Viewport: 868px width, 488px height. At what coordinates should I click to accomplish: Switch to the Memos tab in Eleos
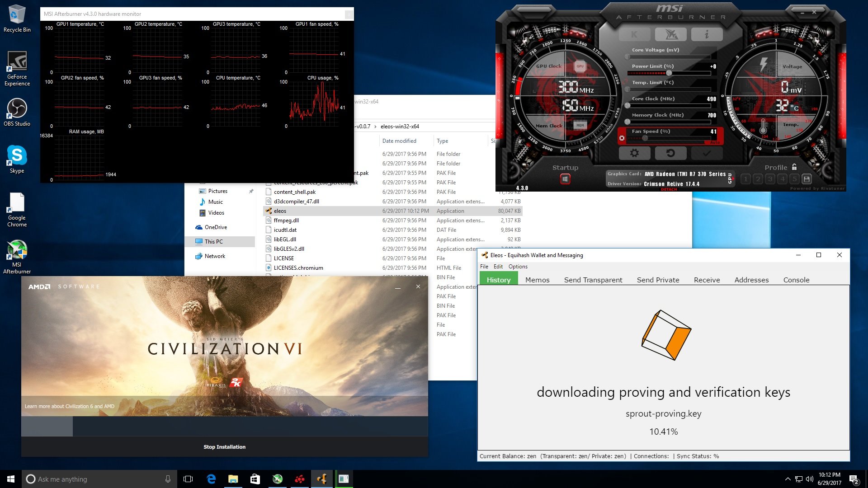click(537, 280)
